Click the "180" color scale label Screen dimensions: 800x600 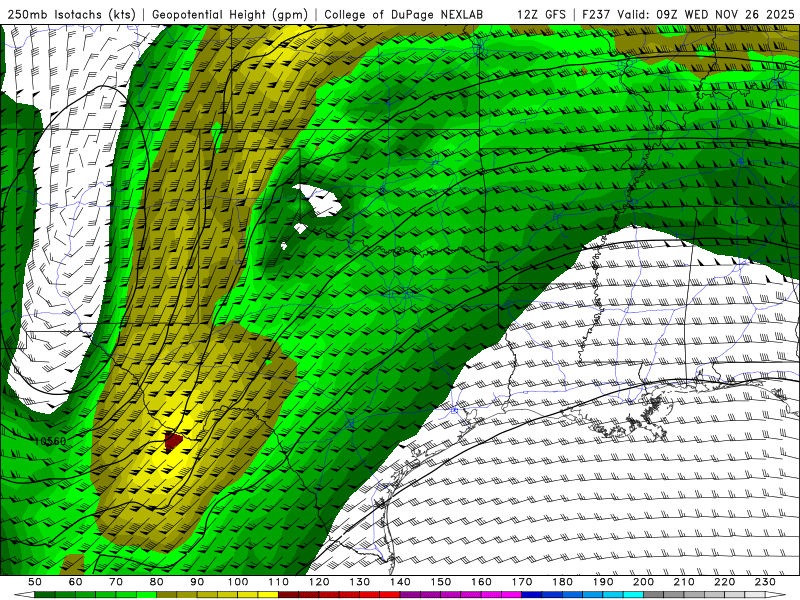point(562,582)
